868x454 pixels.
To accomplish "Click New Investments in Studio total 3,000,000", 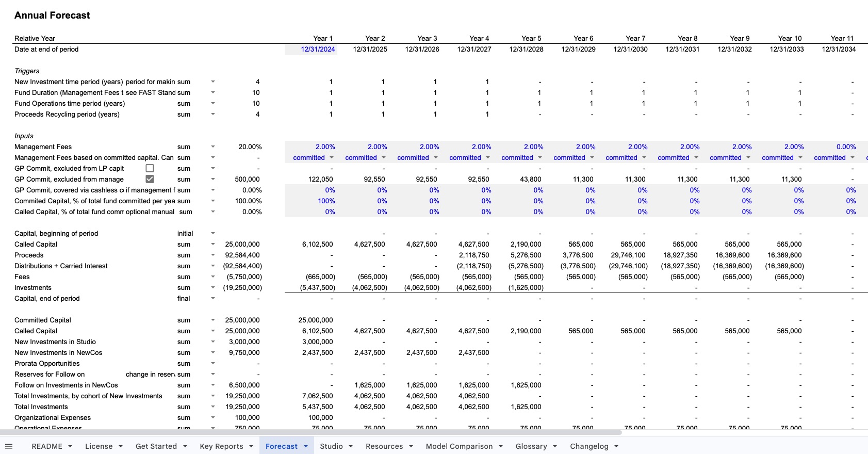I will 244,342.
